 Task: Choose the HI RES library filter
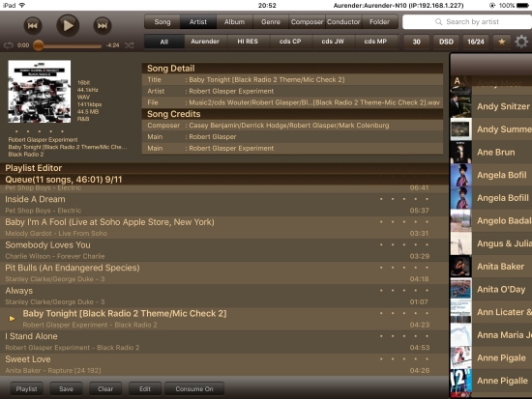248,42
